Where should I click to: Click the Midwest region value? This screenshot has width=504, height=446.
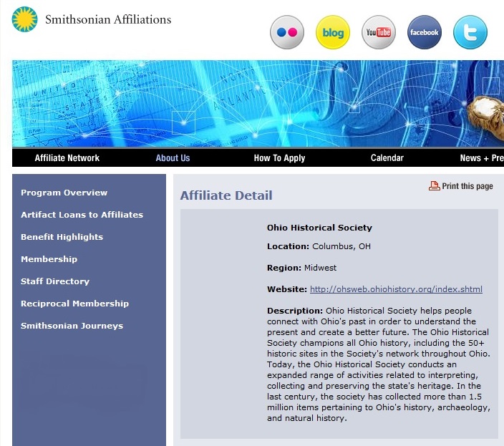coord(320,268)
